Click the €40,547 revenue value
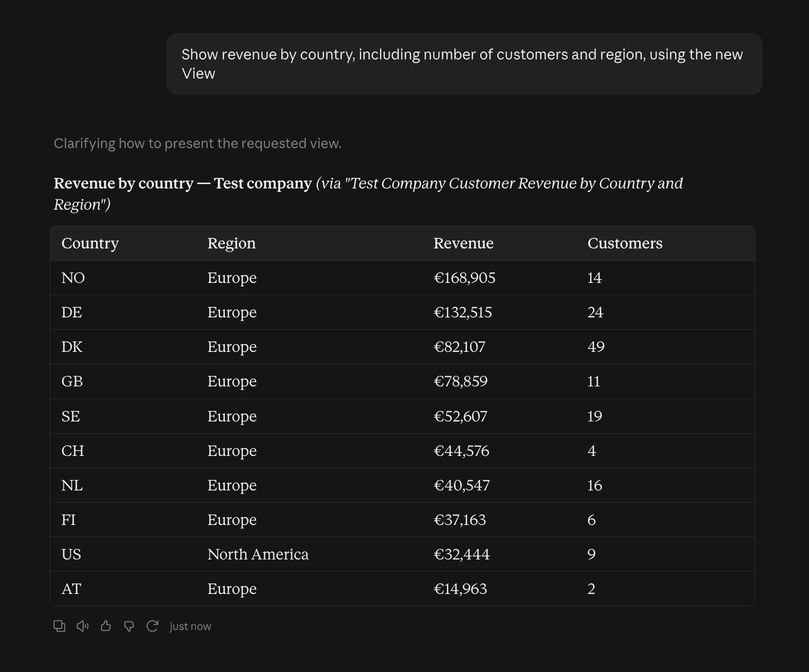Viewport: 809px width, 672px height. [462, 485]
